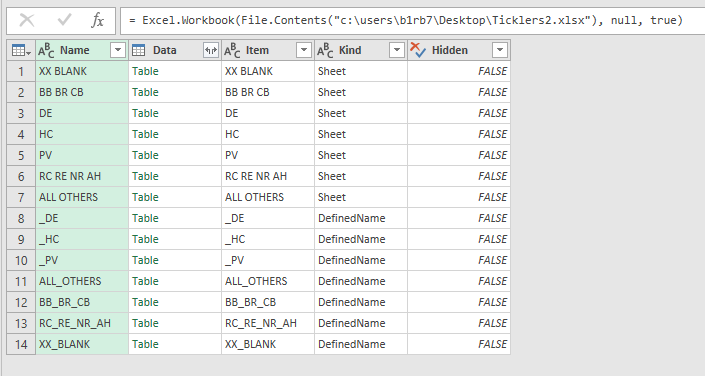Click inside the formula bar text field
The height and width of the screenshot is (376, 705).
tap(412, 21)
